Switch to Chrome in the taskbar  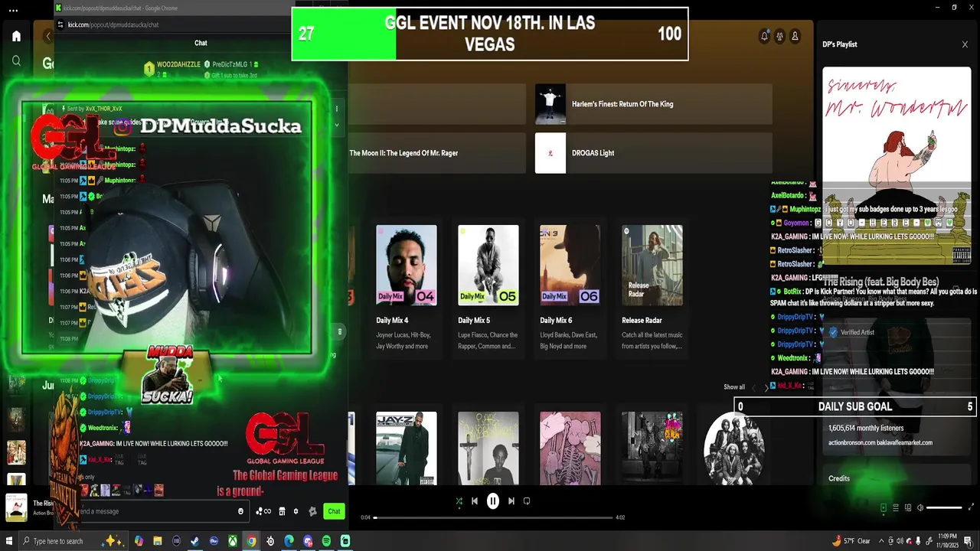pyautogui.click(x=251, y=541)
